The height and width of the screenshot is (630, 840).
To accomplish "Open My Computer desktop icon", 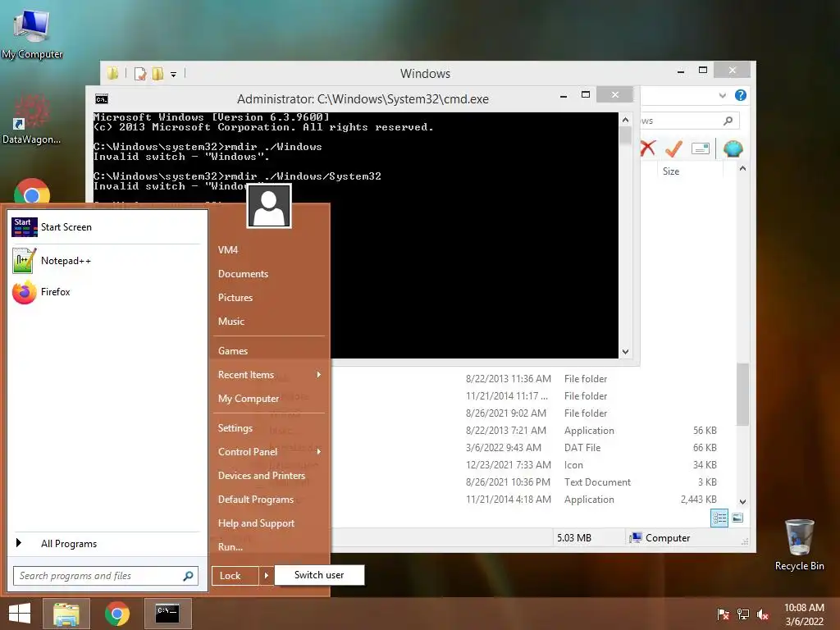I will point(32,33).
